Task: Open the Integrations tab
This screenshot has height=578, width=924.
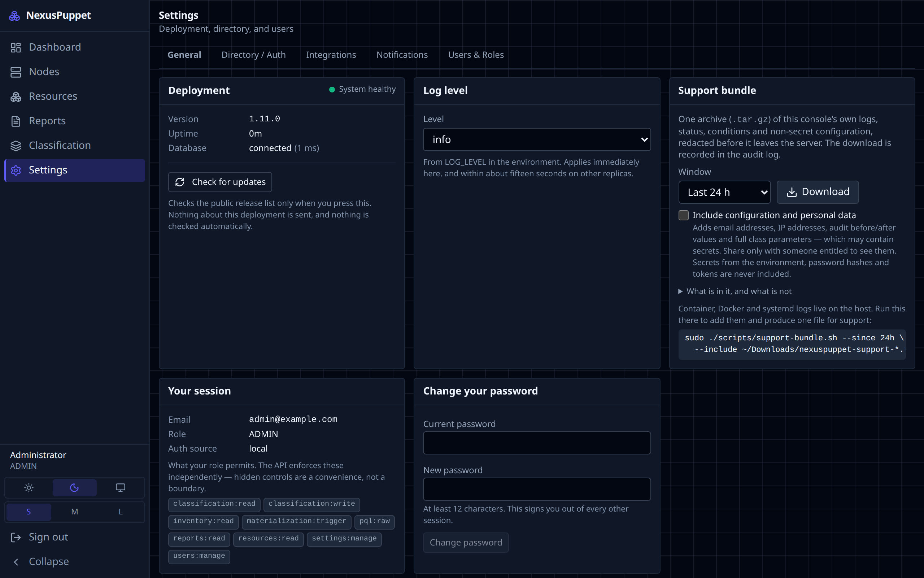Action: pos(331,55)
